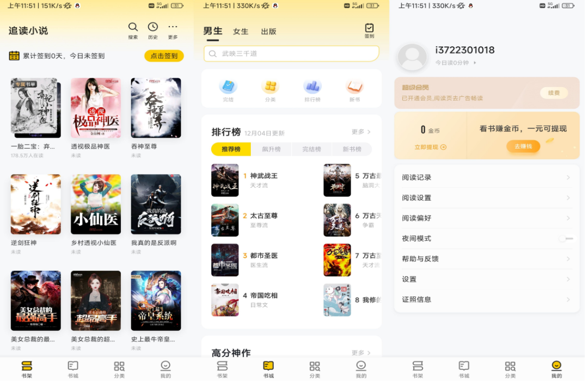Open the 完结 completed books icon
Viewport: 588px width, 383px height.
click(x=228, y=87)
